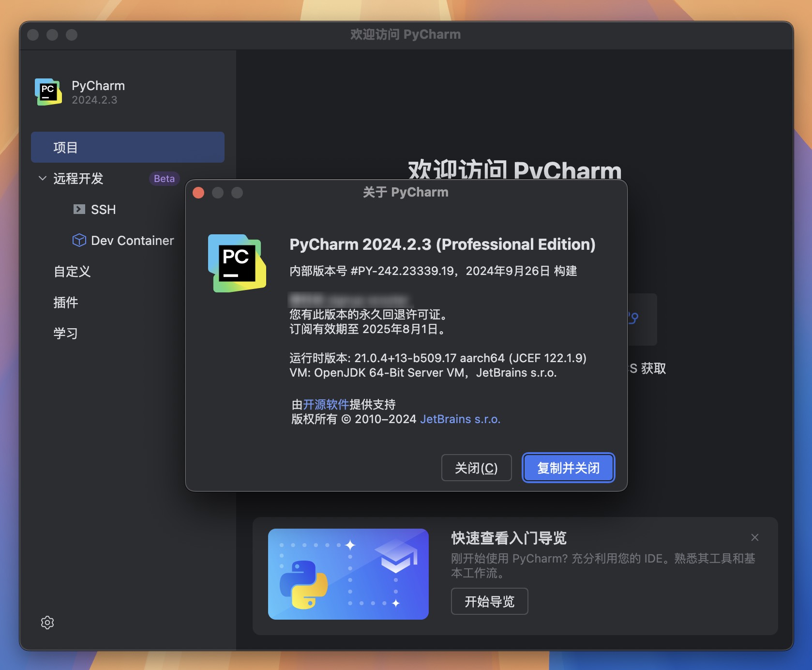Select Dev Container under remote development
Screen dimensions: 812x670
pos(132,241)
